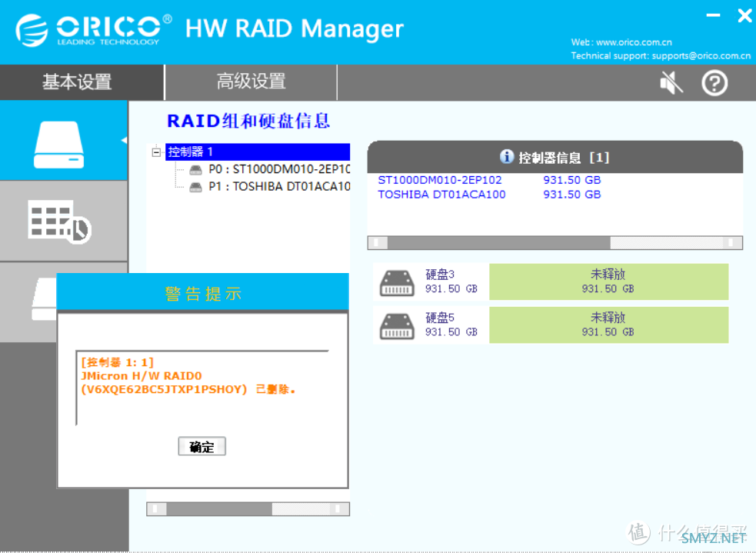
Task: Click right arrow of tree panel scrollbar
Action: [339, 508]
